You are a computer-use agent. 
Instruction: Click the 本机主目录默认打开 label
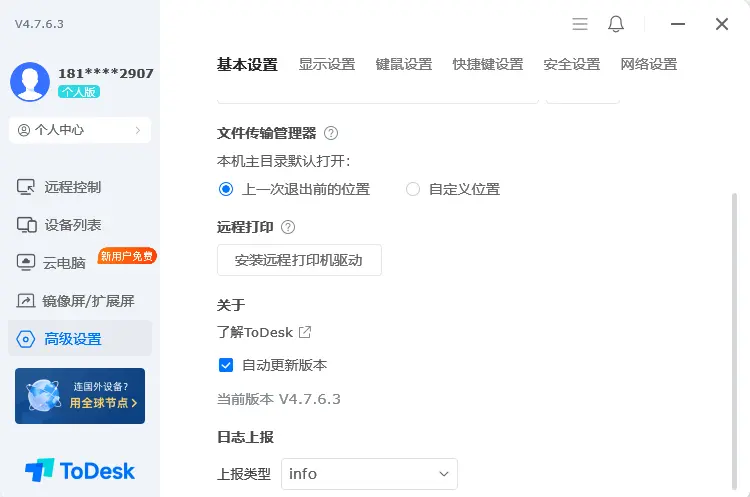click(284, 161)
